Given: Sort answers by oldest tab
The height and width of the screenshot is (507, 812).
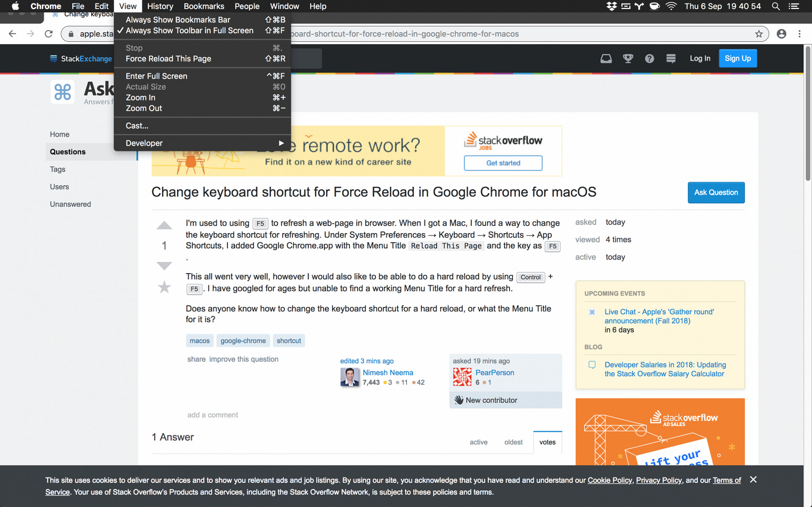Looking at the screenshot, I should coord(513,442).
